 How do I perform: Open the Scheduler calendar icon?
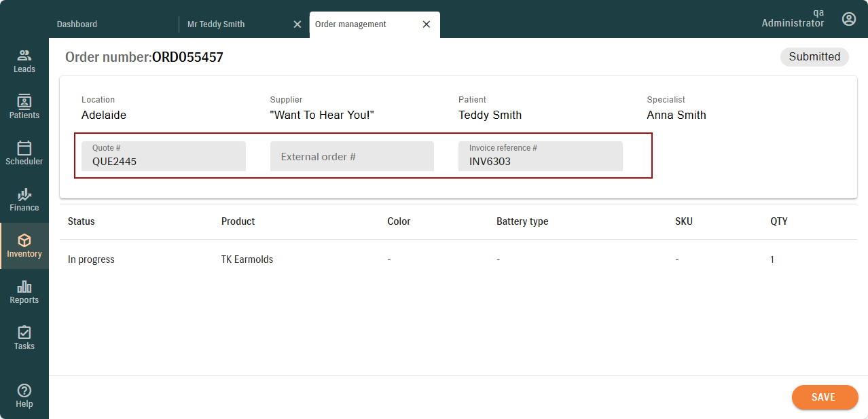point(24,148)
